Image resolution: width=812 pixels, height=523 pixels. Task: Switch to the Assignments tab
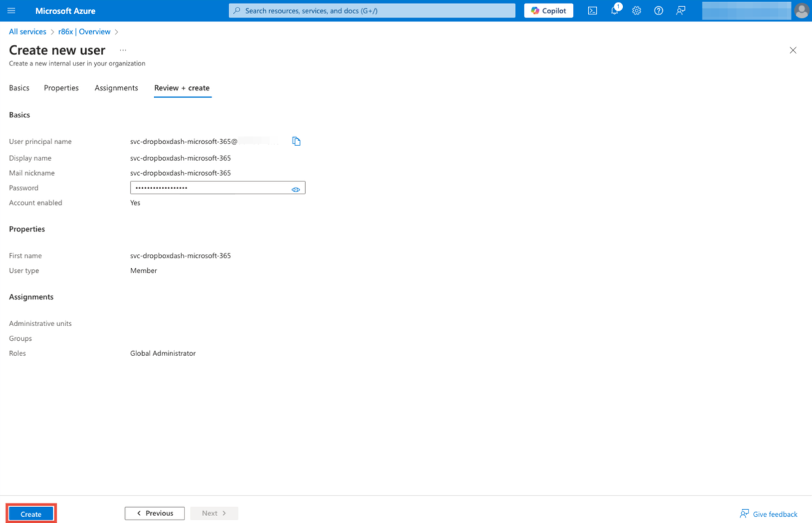coord(116,88)
